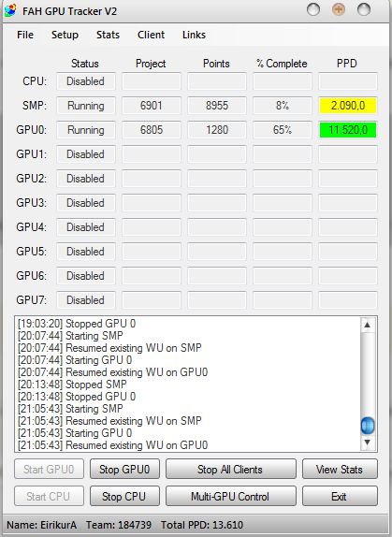Click the orange plus window button

point(339,9)
